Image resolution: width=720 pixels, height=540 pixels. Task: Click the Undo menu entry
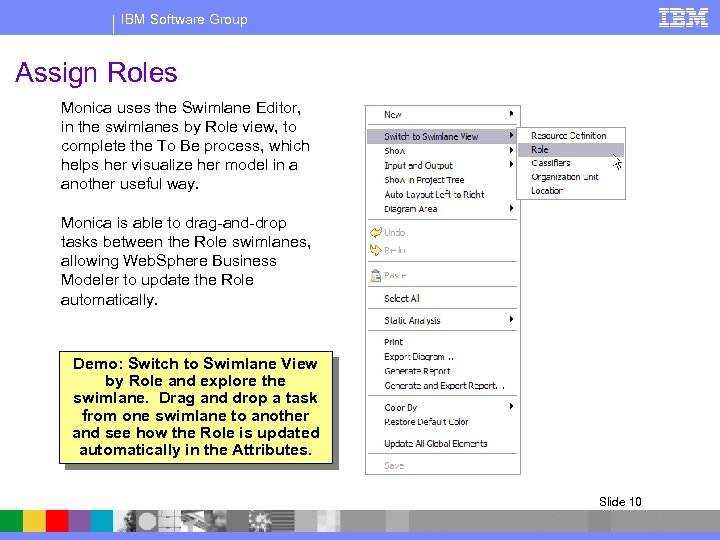(443, 232)
